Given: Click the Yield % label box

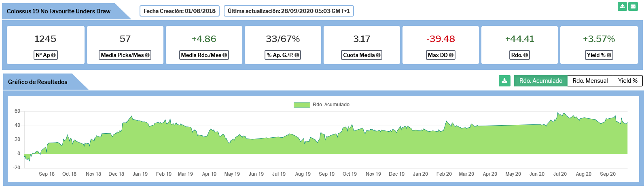Looking at the screenshot, I should (x=599, y=55).
